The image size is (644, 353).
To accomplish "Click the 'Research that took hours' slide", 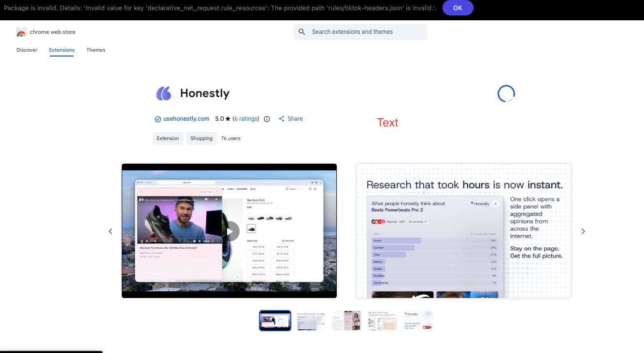I will [x=464, y=231].
